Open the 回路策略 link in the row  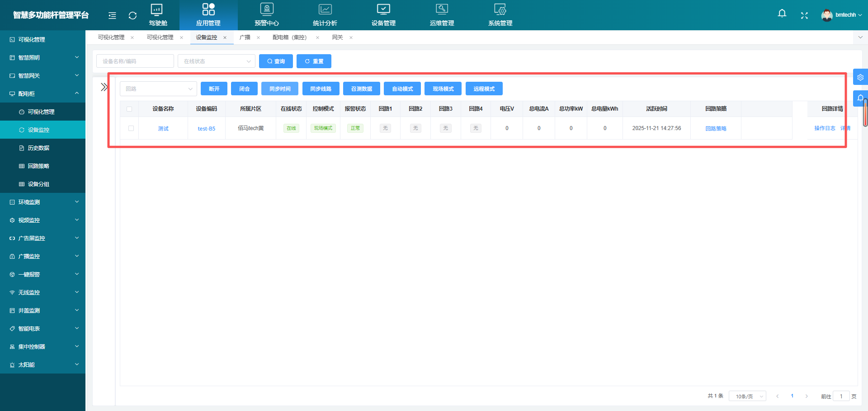pos(716,129)
